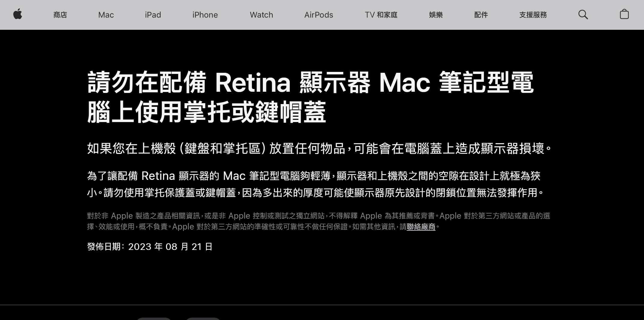Follow the 聯絡廠商 link
Image resolution: width=644 pixels, height=320 pixels.
click(421, 227)
